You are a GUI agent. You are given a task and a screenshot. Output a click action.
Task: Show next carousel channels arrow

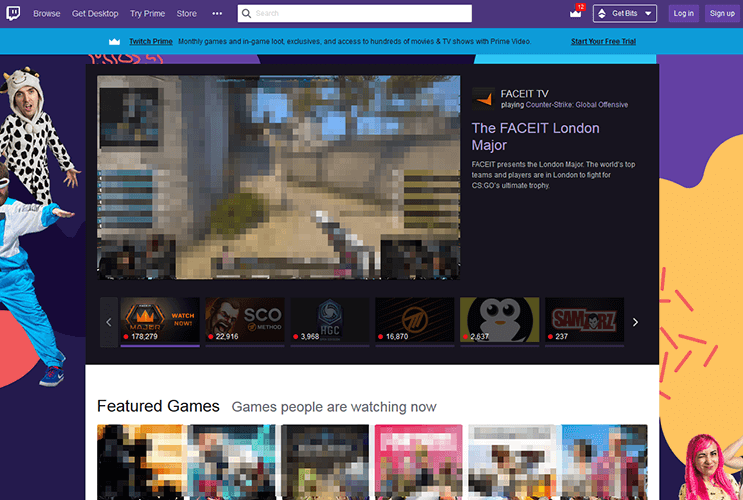point(635,322)
